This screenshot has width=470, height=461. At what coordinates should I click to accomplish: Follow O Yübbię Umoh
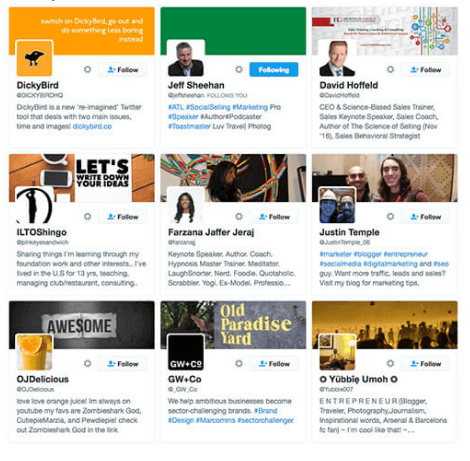(425, 364)
